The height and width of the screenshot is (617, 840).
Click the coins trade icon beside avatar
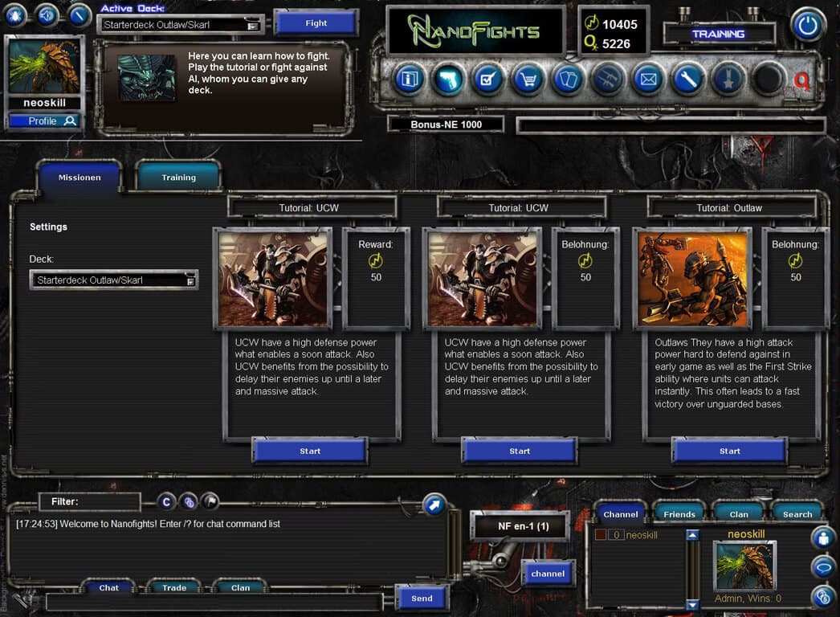pyautogui.click(x=824, y=597)
